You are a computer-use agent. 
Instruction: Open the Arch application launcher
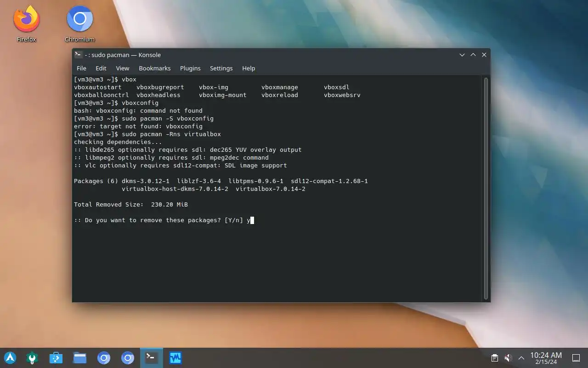10,357
